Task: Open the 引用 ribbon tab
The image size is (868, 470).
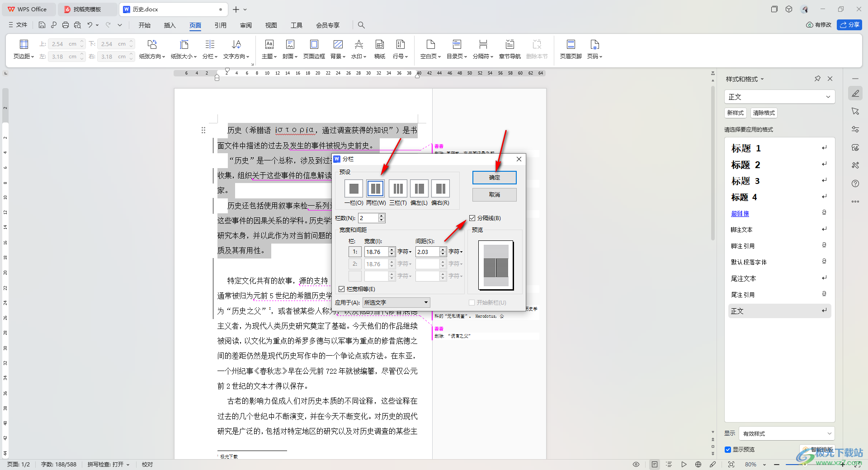Action: [221, 25]
